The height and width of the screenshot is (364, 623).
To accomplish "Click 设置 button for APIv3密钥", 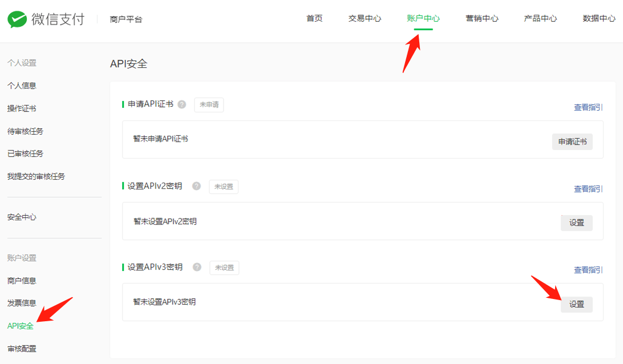I will [576, 305].
